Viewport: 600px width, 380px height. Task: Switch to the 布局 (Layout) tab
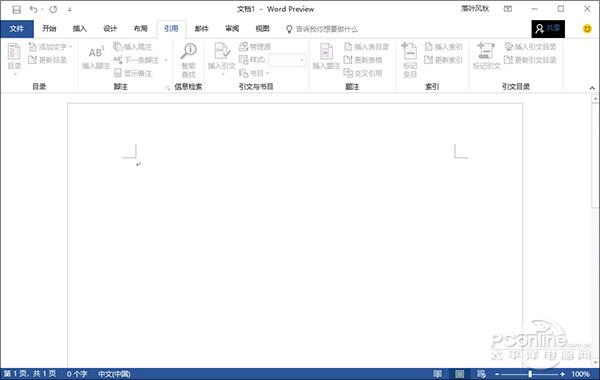click(x=140, y=29)
